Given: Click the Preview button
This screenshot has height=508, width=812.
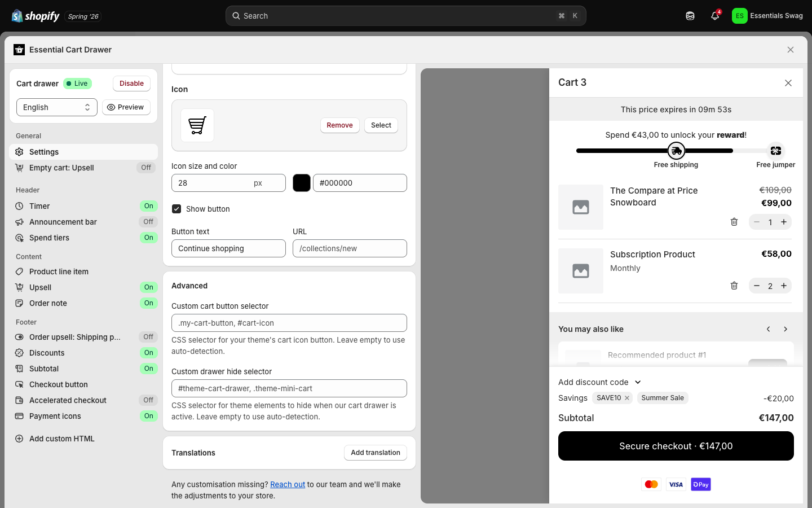Looking at the screenshot, I should [x=126, y=107].
